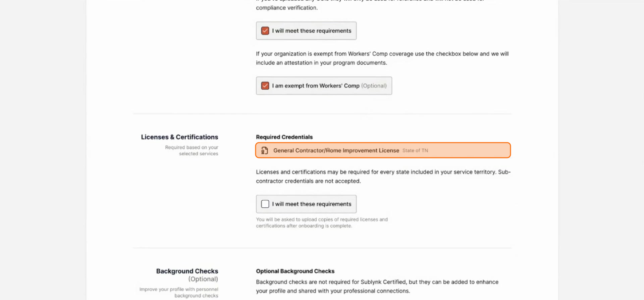Click the '(Optional)' text beside Workers' Comp
This screenshot has width=644, height=300.
click(x=374, y=86)
